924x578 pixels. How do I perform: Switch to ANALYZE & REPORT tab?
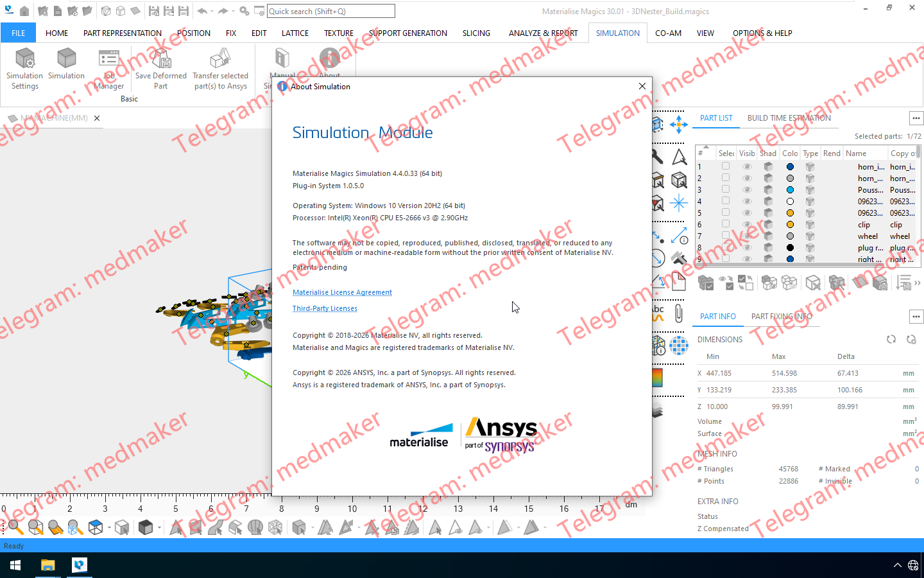tap(543, 33)
